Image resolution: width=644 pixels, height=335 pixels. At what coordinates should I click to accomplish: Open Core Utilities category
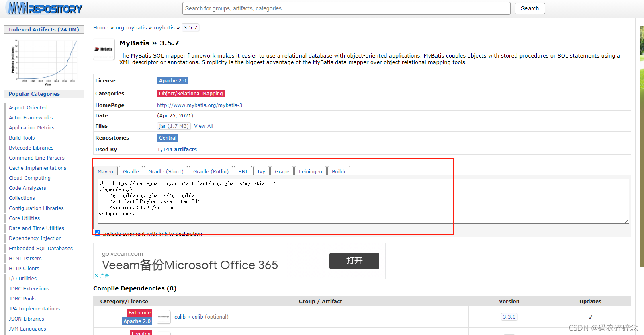click(x=25, y=218)
